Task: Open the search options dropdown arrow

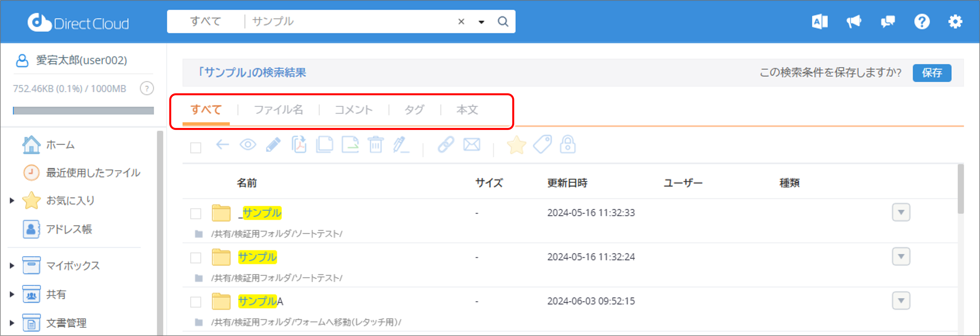Action: [x=481, y=22]
